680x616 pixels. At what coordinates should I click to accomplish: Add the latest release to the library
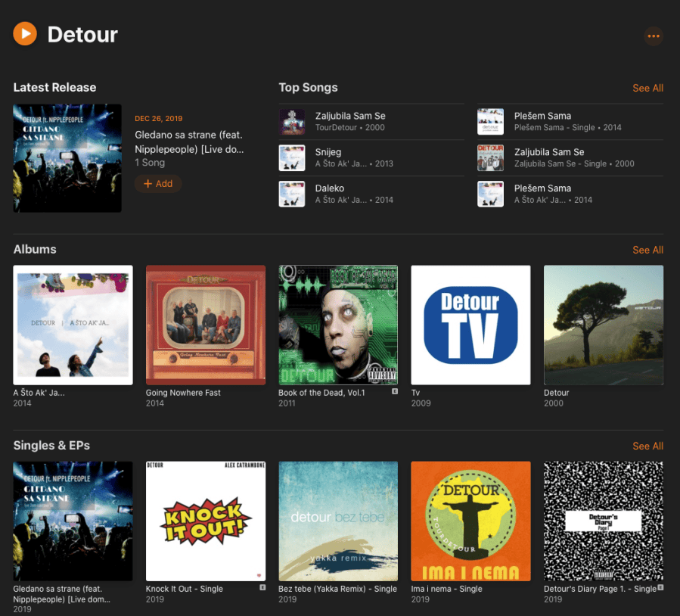coord(158,183)
